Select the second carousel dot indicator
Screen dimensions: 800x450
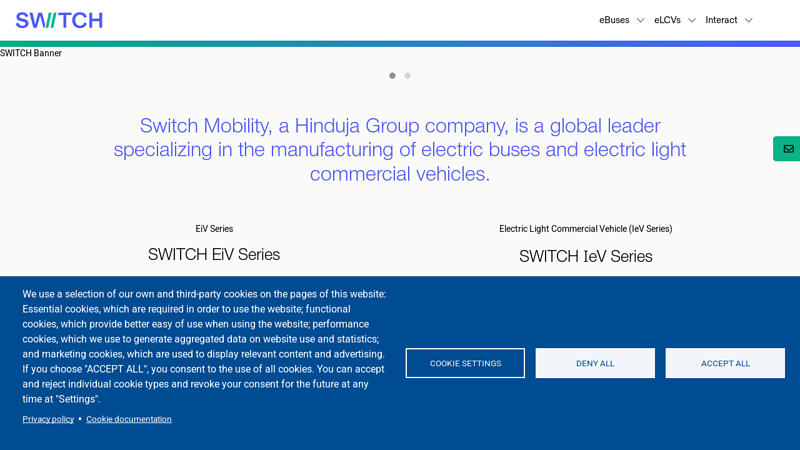click(408, 76)
